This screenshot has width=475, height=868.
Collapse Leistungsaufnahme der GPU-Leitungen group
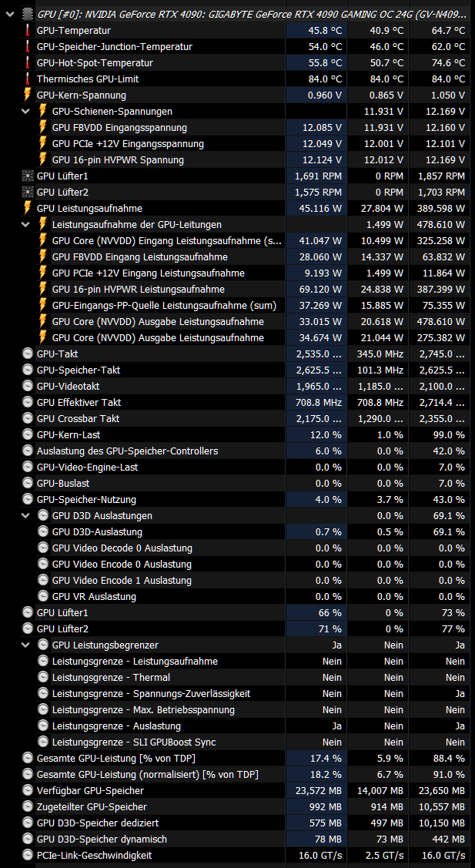(25, 225)
